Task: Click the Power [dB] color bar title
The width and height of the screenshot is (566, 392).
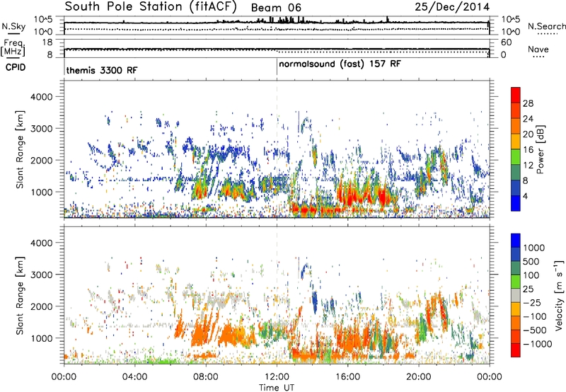Action: (x=540, y=149)
